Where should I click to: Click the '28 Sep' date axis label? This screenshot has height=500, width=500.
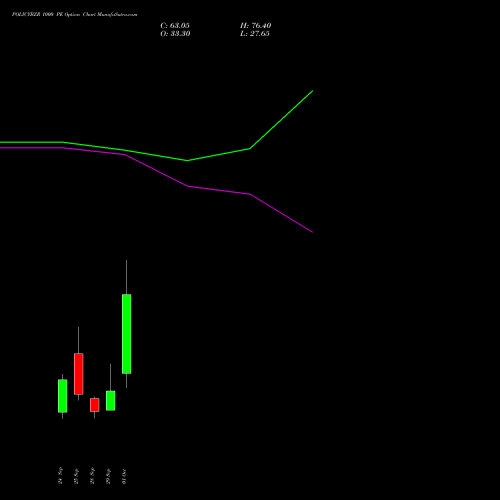92,476
